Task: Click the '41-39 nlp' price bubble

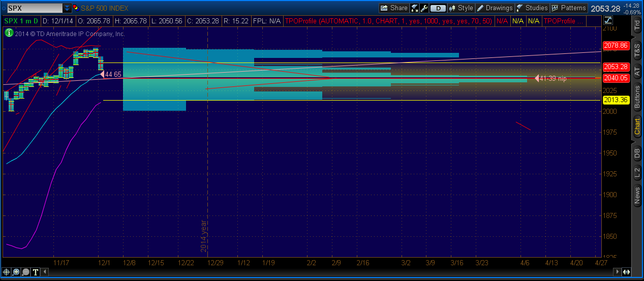Action: (551, 78)
